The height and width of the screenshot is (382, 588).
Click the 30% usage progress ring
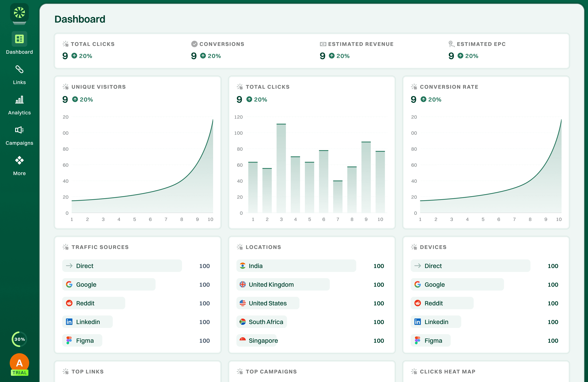pos(19,339)
